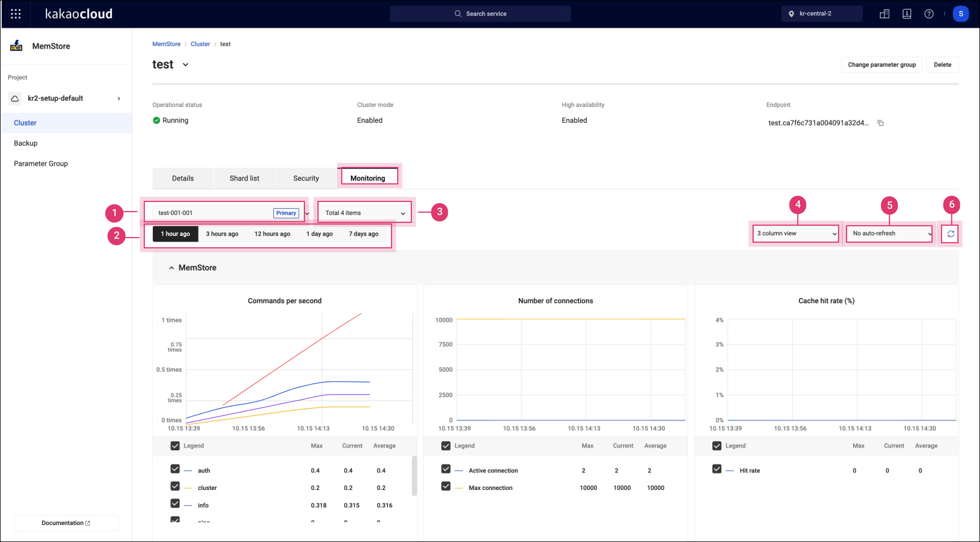Click the Delete cluster button

(942, 65)
